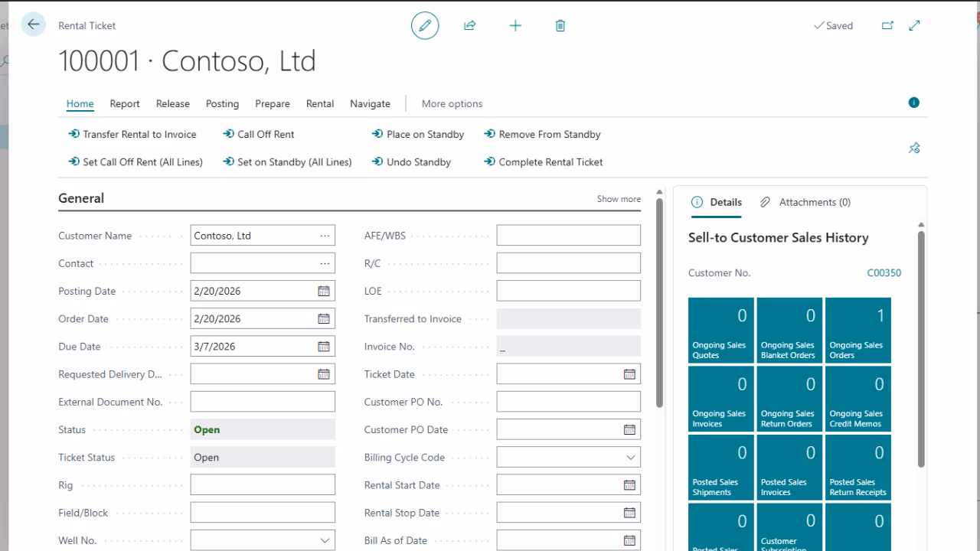The height and width of the screenshot is (551, 980).
Task: Open the Ongoing Sales Orders tile
Action: coord(858,330)
